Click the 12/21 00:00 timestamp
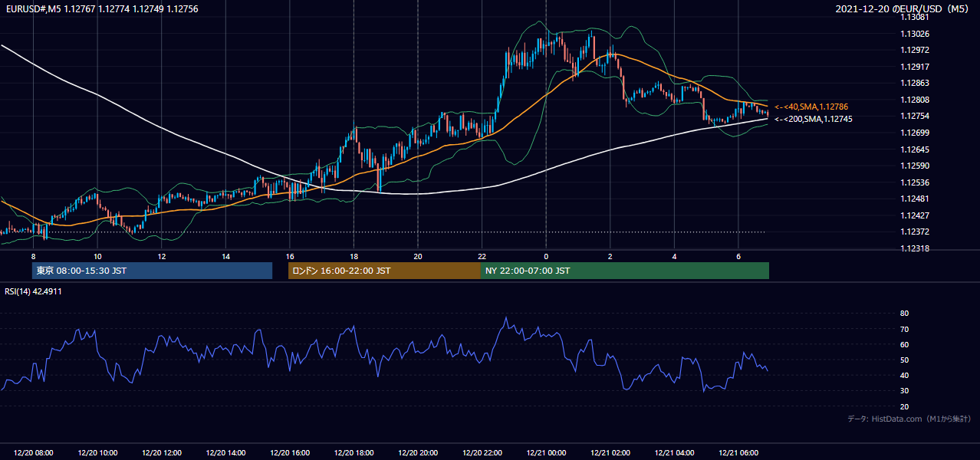This screenshot has width=980, height=460. coord(546,453)
